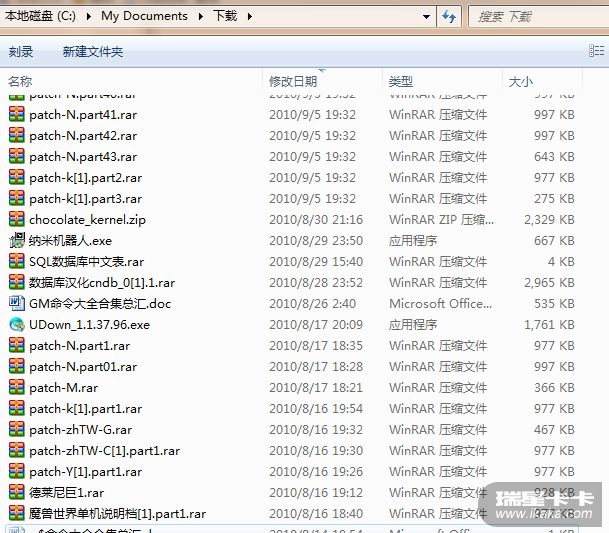Viewport: 609px width, 533px height.
Task: Click date 2010/8/16 19:12
Action: tap(316, 493)
